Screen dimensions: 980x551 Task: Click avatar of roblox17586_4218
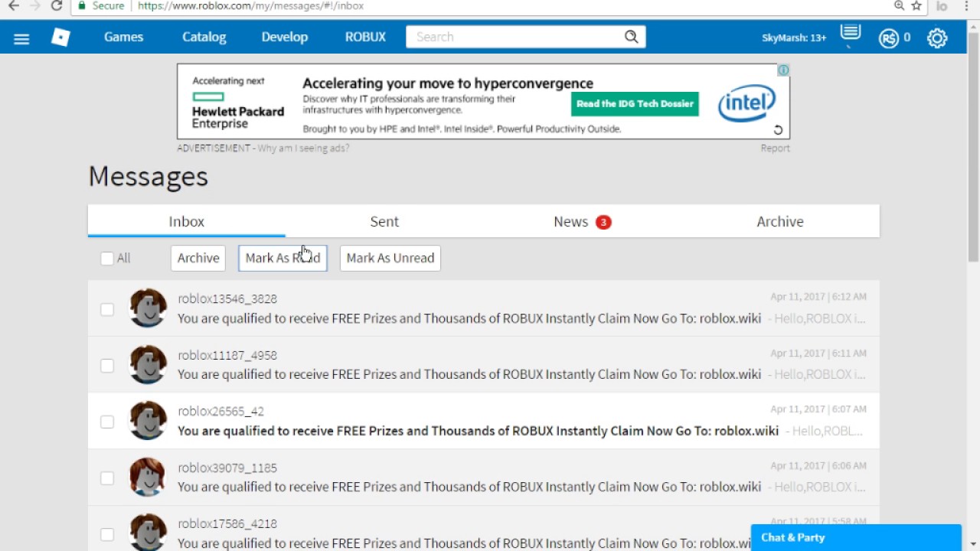[148, 533]
